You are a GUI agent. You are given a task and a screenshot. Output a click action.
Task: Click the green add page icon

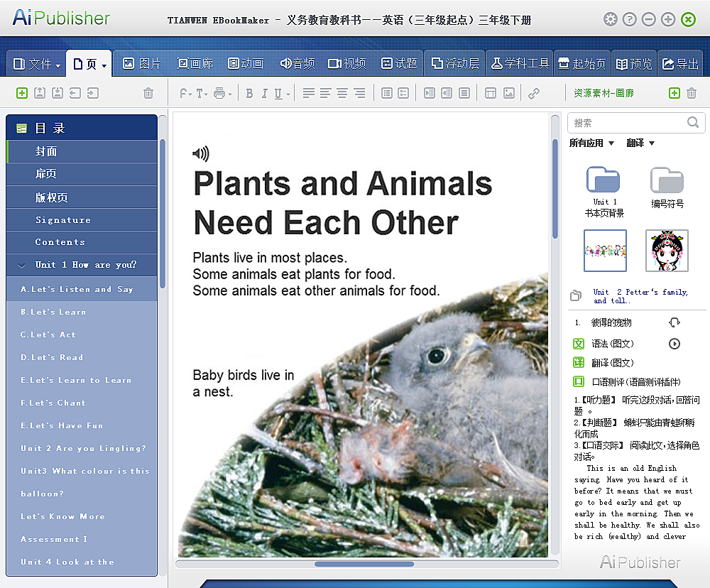click(x=22, y=93)
